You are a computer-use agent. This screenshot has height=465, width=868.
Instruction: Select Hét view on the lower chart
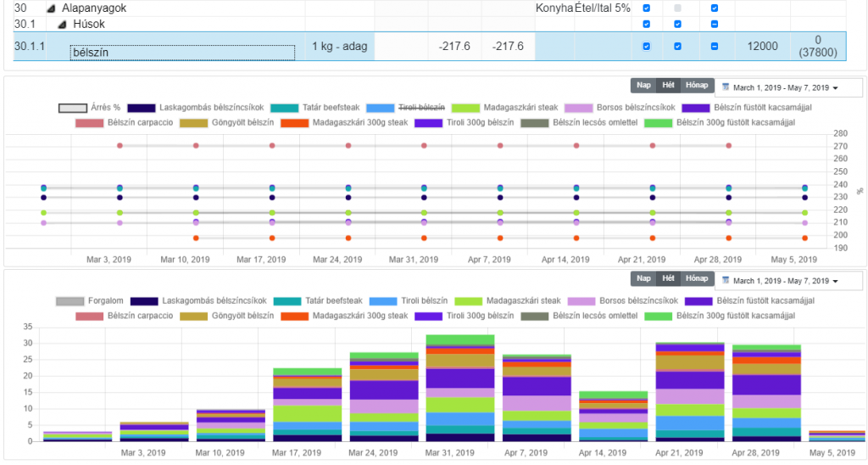tap(668, 279)
